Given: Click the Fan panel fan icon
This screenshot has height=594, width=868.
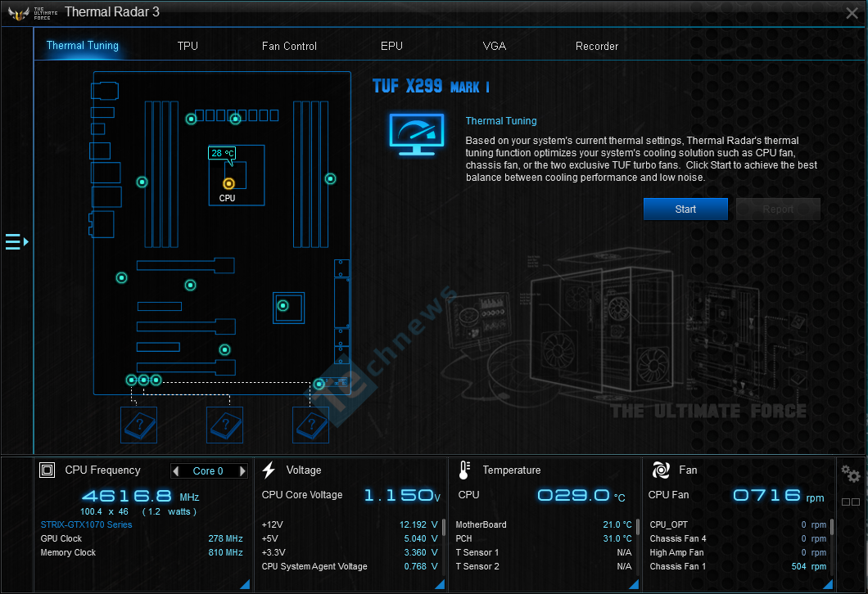Looking at the screenshot, I should pyautogui.click(x=661, y=470).
